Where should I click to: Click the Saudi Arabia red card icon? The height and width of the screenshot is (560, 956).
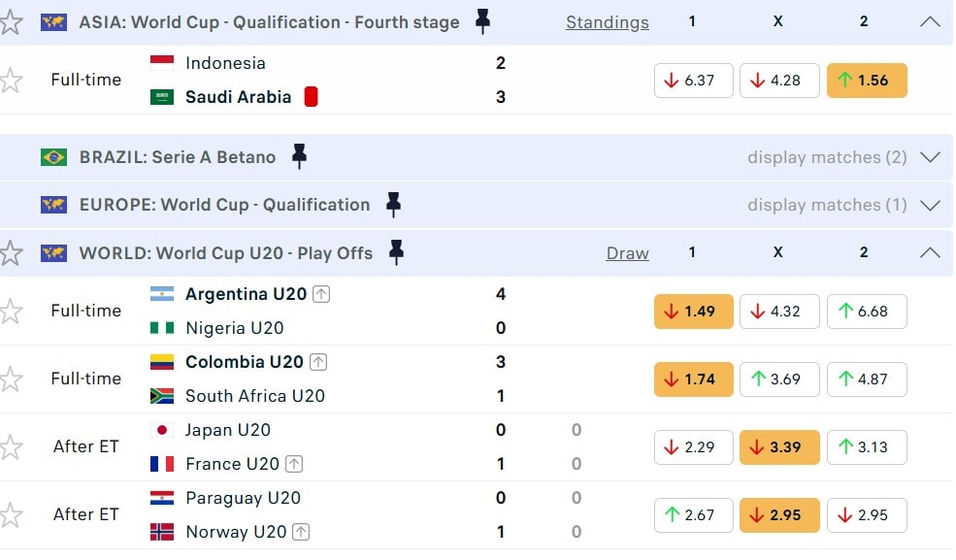(x=311, y=96)
